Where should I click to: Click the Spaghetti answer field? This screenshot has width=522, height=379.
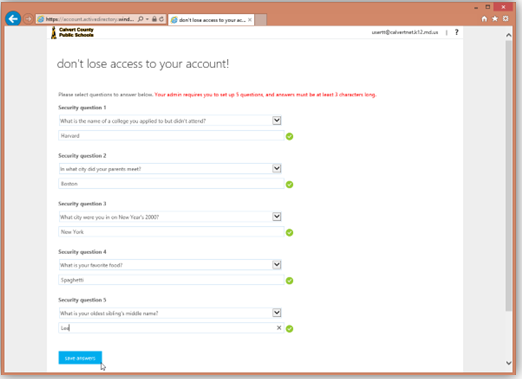(x=171, y=280)
